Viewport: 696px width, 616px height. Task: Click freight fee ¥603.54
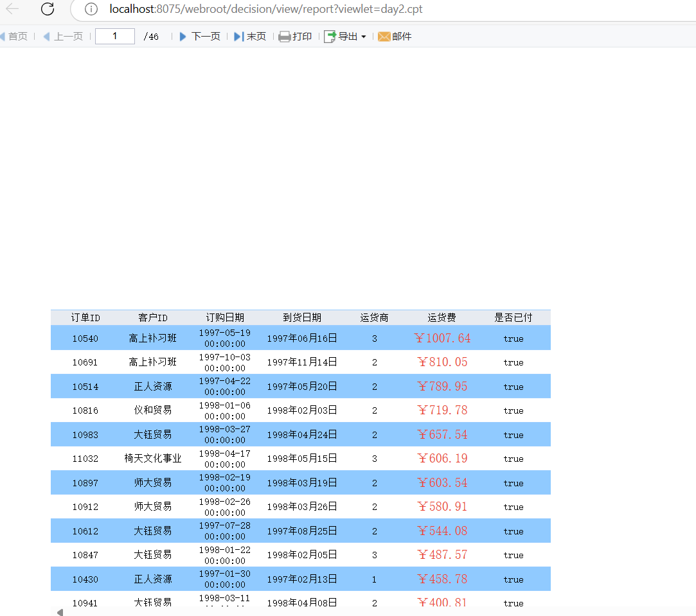pyautogui.click(x=442, y=482)
